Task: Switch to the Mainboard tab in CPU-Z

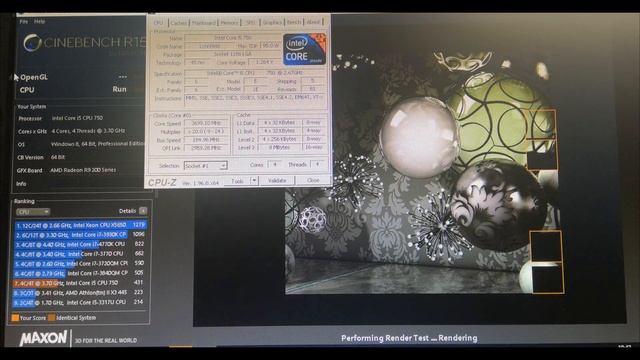Action: (203, 22)
